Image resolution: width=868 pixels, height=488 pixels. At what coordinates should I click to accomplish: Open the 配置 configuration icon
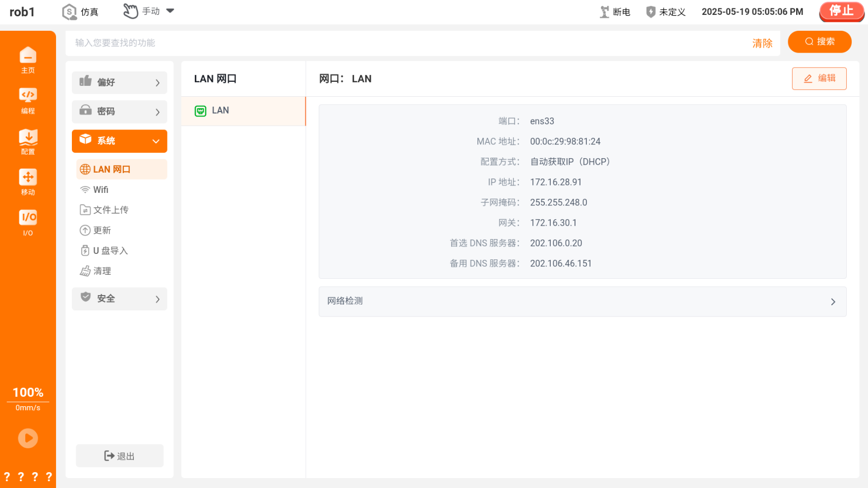pyautogui.click(x=28, y=141)
